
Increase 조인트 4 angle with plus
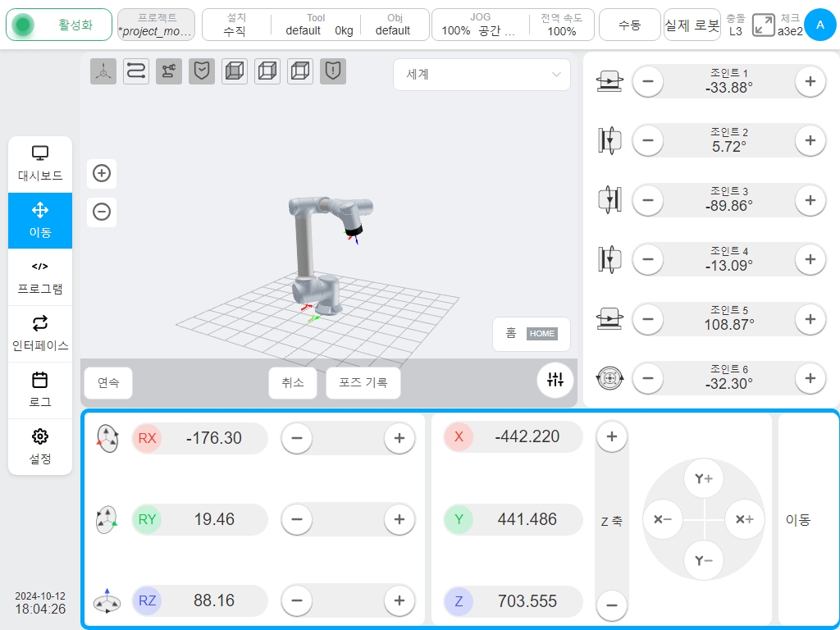pos(810,259)
